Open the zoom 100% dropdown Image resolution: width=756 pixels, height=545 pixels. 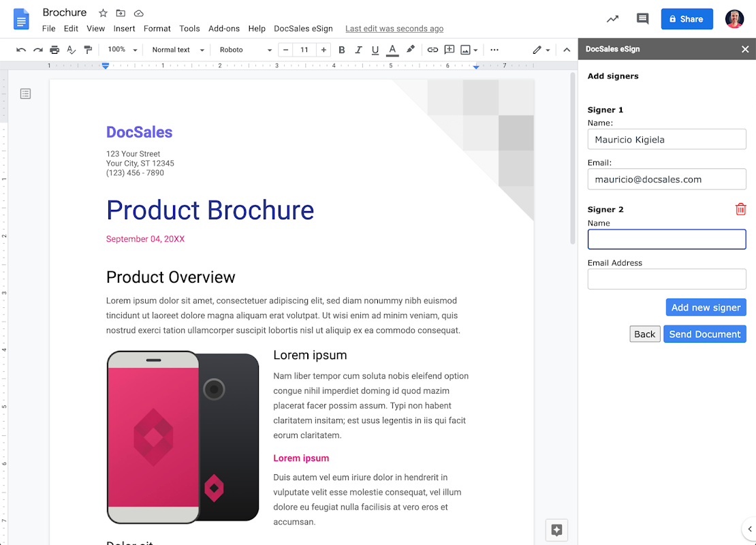coord(123,50)
